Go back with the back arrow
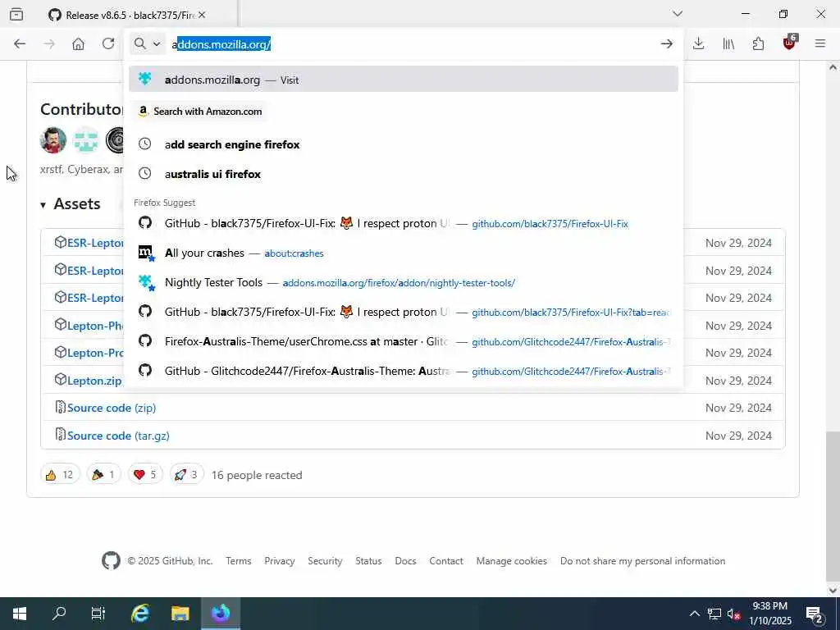 (20, 44)
